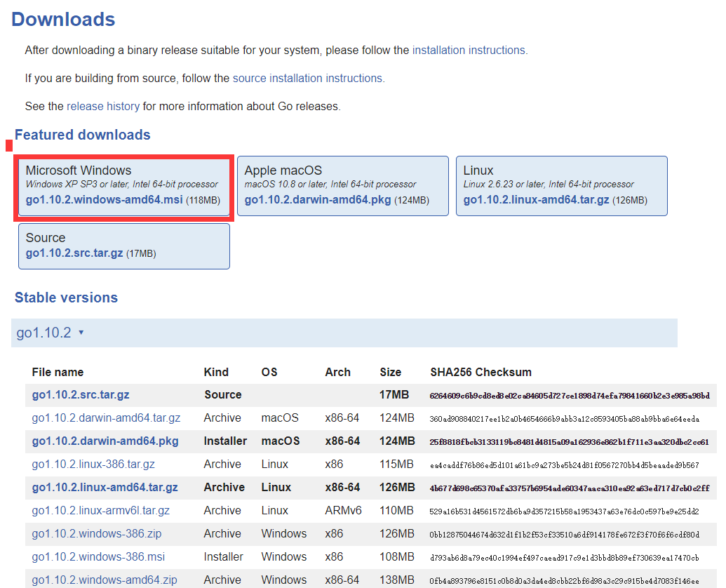Select the Arch column header
This screenshot has height=588, width=726.
point(338,373)
